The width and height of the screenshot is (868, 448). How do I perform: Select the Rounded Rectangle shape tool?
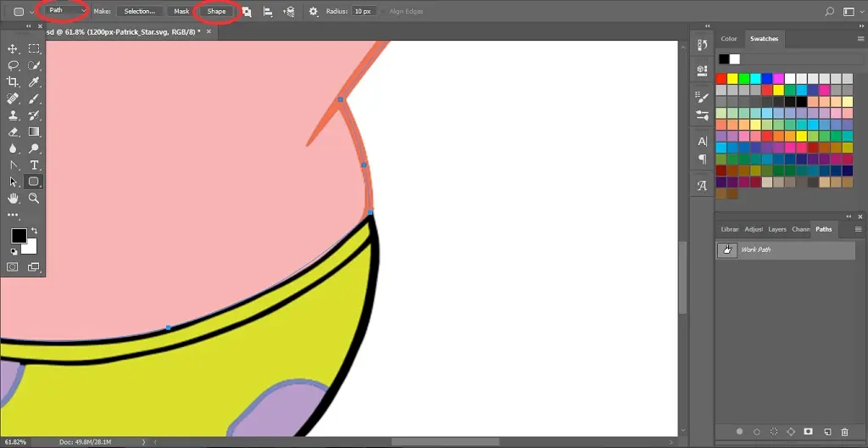(34, 182)
